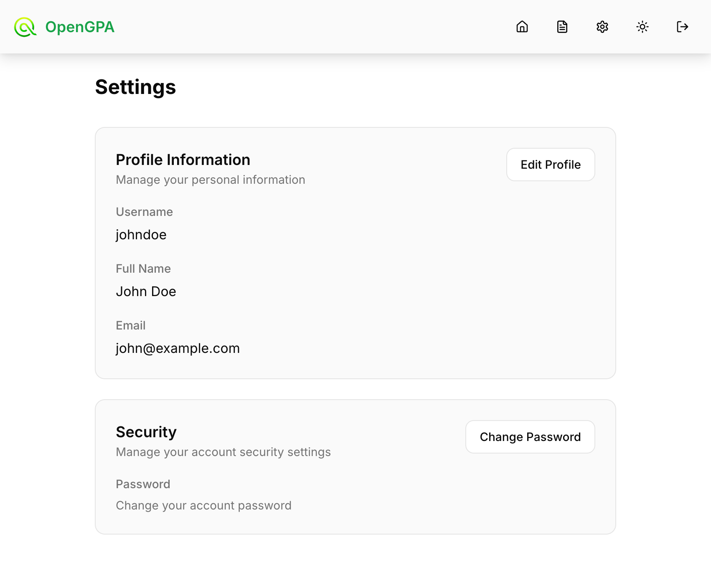Open the settings gear icon

[602, 27]
